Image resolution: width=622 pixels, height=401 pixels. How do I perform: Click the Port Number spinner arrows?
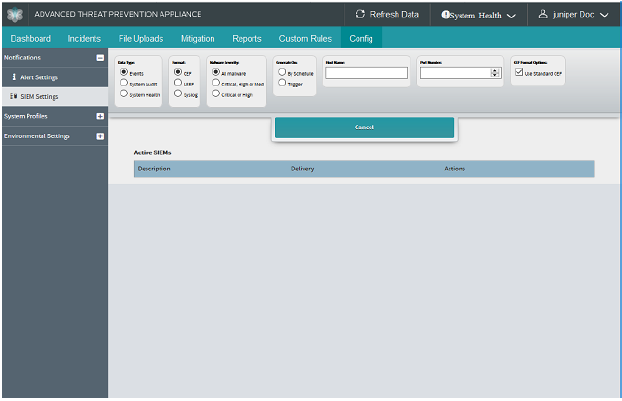[x=495, y=73]
